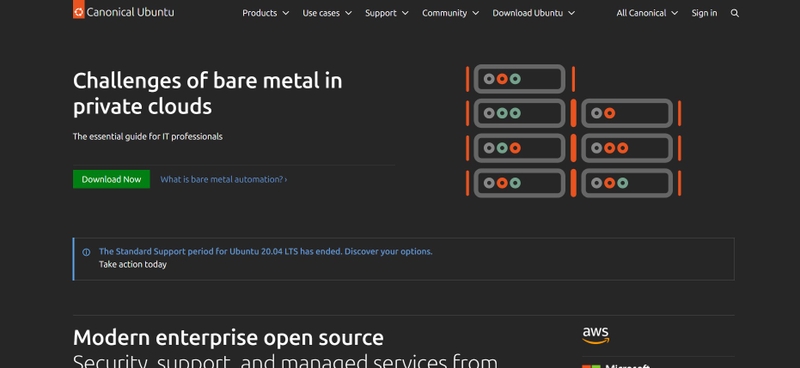Open the Community menu
The height and width of the screenshot is (368, 800).
[x=451, y=13]
